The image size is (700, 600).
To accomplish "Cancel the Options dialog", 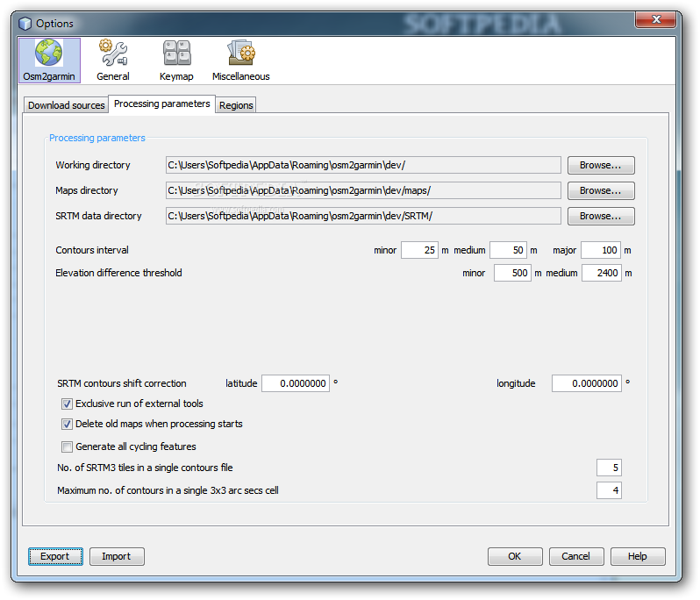I will 576,556.
